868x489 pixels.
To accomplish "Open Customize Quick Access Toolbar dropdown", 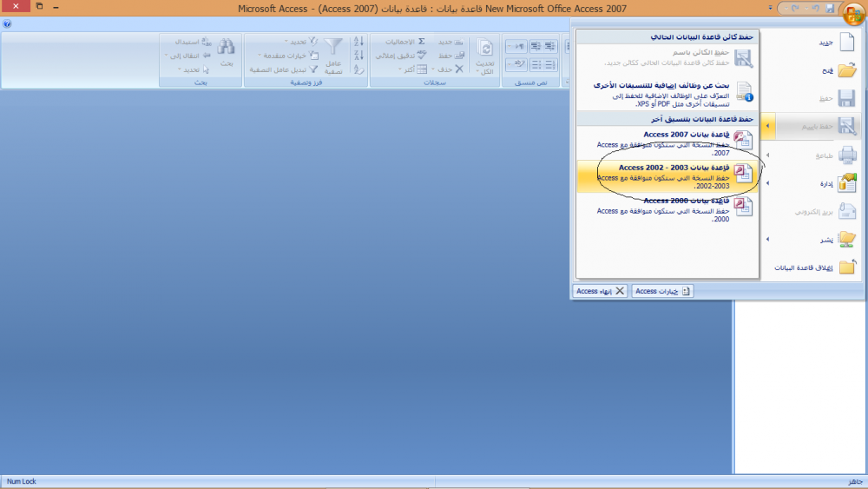I will click(771, 9).
